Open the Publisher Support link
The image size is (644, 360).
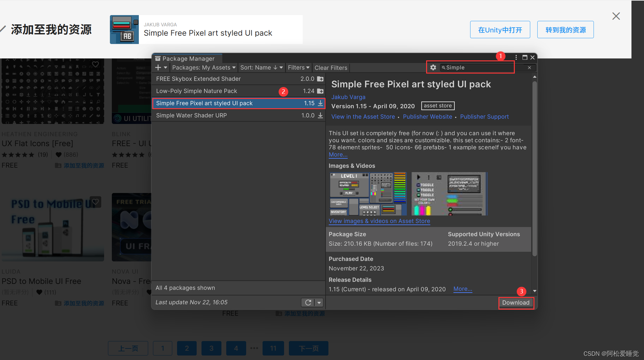coord(484,117)
